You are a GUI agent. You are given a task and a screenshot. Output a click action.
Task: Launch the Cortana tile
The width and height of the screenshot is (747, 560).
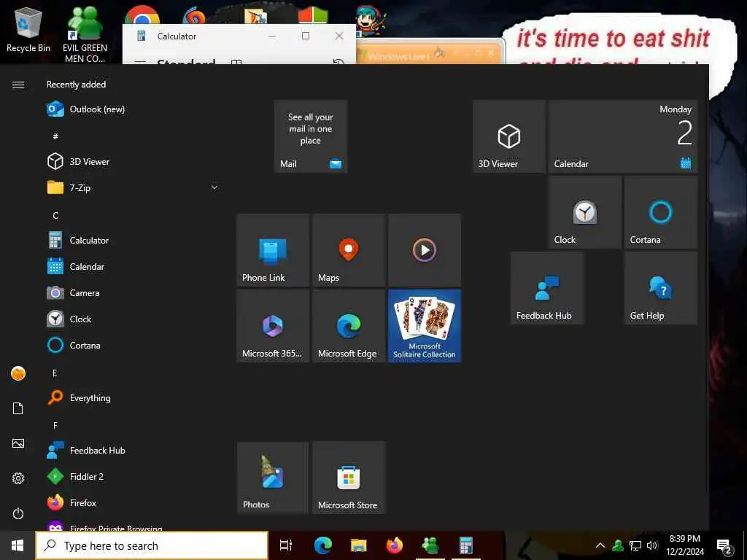661,212
